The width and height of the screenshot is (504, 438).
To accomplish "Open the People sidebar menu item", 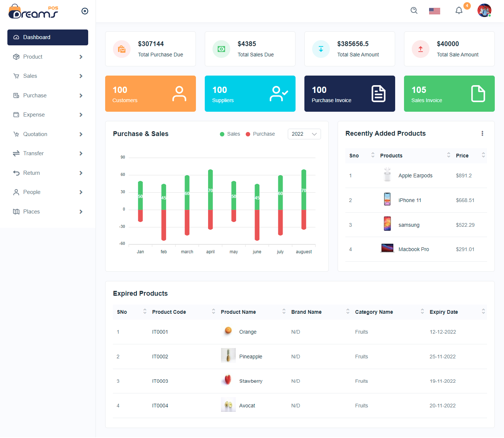I will tap(48, 192).
